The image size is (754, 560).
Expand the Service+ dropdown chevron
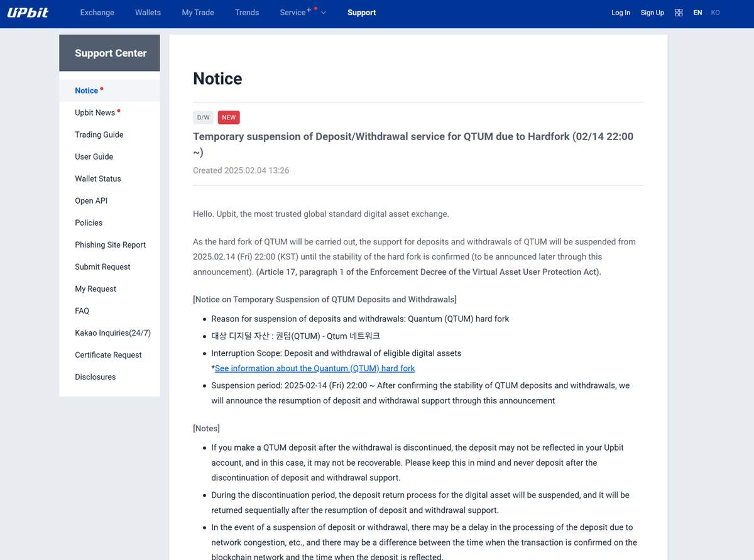(x=324, y=13)
